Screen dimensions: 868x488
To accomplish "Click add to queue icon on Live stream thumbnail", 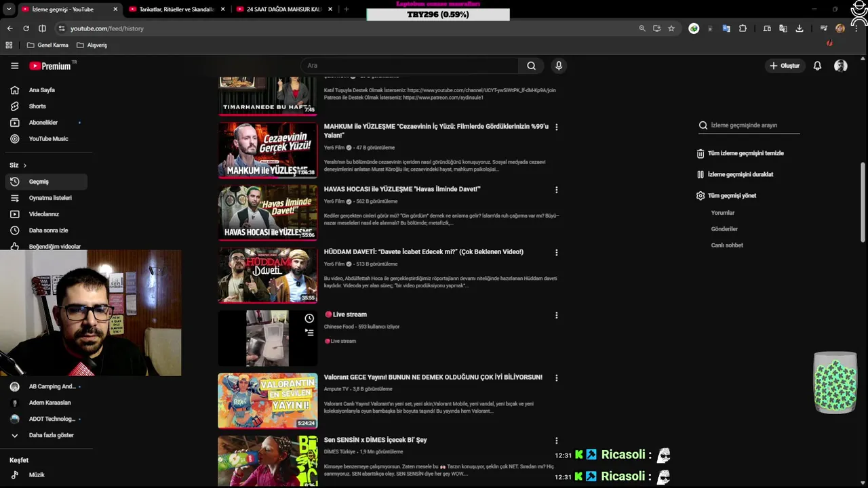I will [x=309, y=333].
